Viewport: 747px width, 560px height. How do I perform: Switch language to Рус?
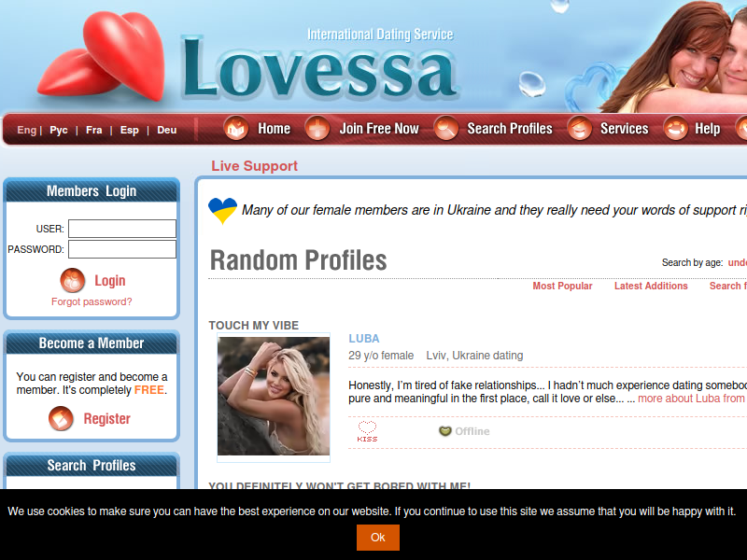[x=59, y=130]
